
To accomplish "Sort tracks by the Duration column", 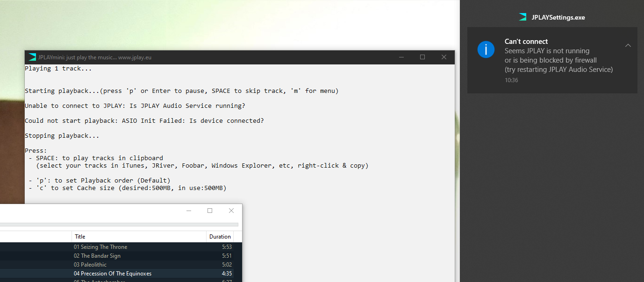I will [220, 237].
